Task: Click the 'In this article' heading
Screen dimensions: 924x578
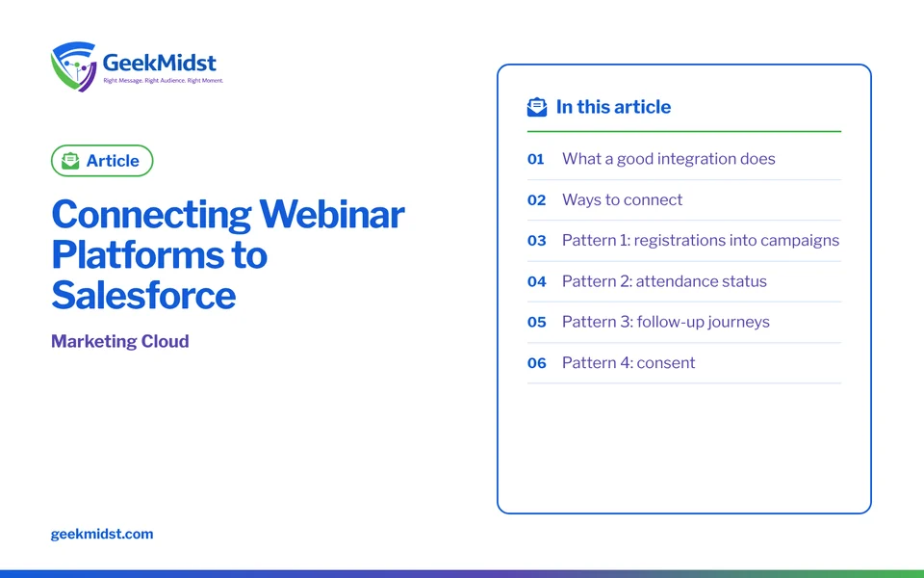Action: [x=613, y=107]
